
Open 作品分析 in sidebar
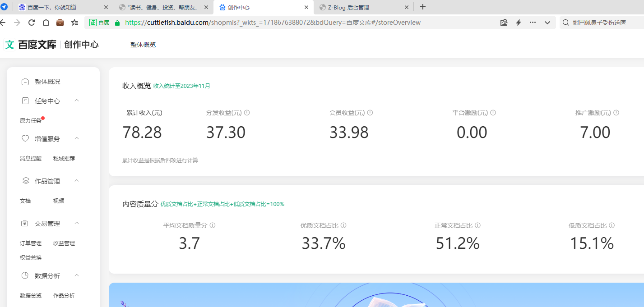click(64, 296)
